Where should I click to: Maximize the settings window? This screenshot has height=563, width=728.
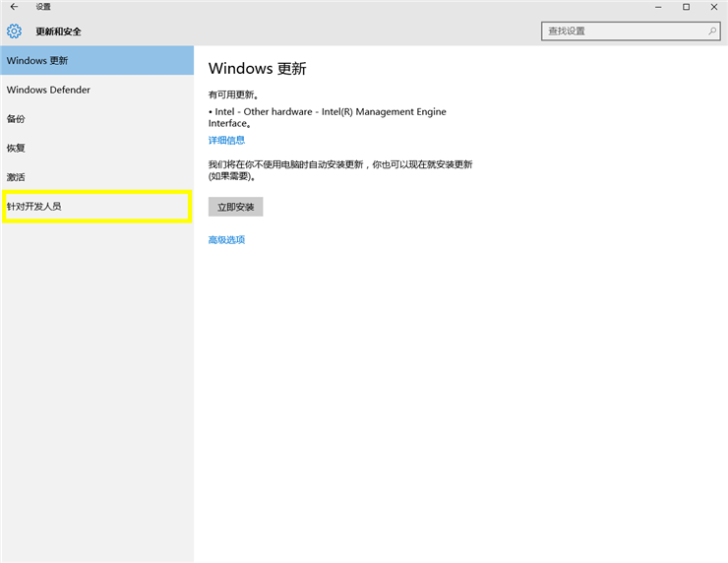click(x=687, y=7)
